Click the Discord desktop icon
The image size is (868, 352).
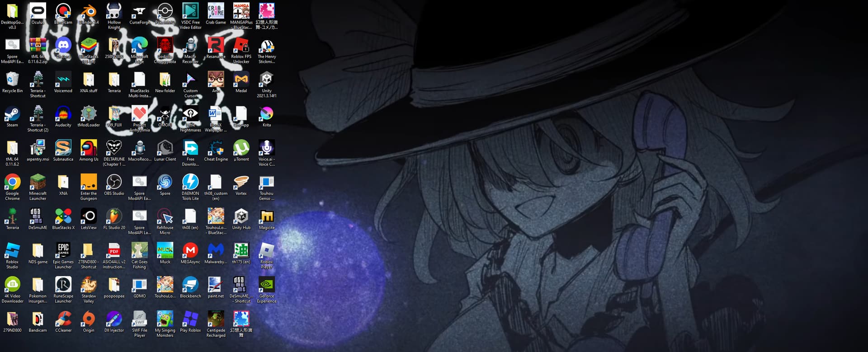pyautogui.click(x=63, y=45)
